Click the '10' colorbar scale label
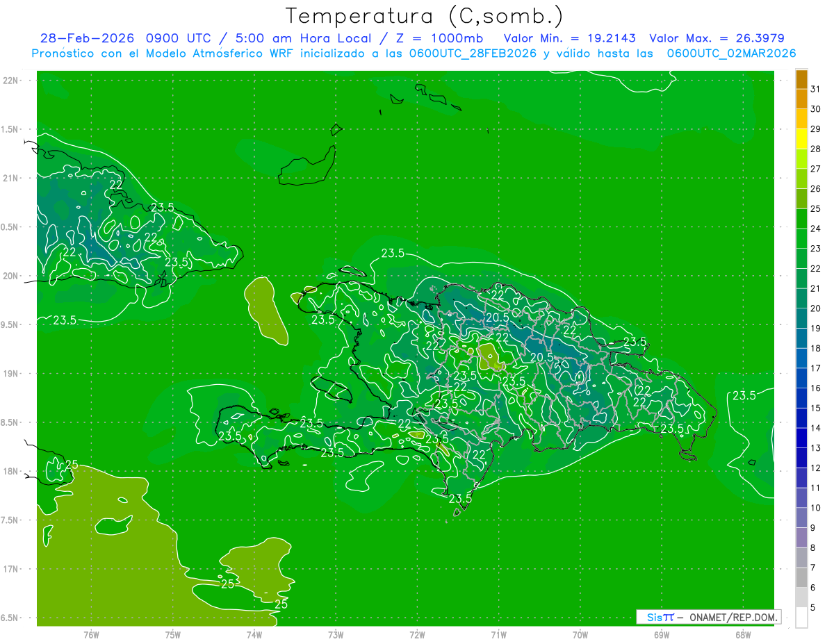Viewport: 834px width, 644px height. point(815,507)
